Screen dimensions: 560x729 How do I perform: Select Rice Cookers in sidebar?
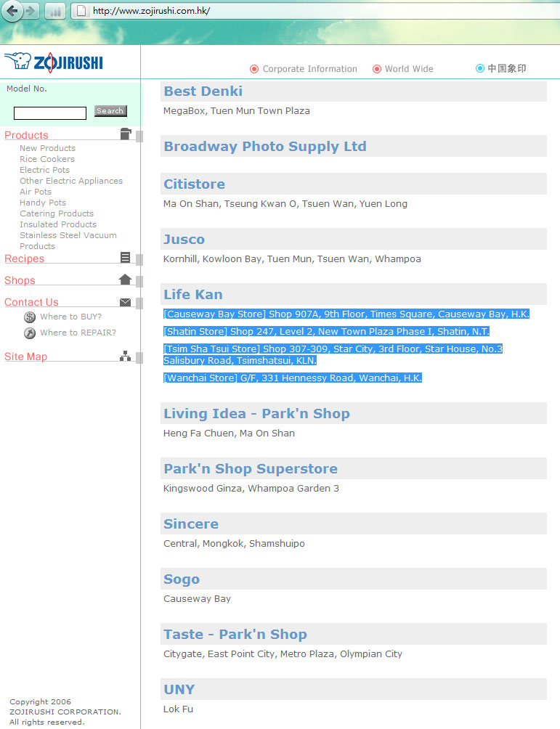coord(47,159)
